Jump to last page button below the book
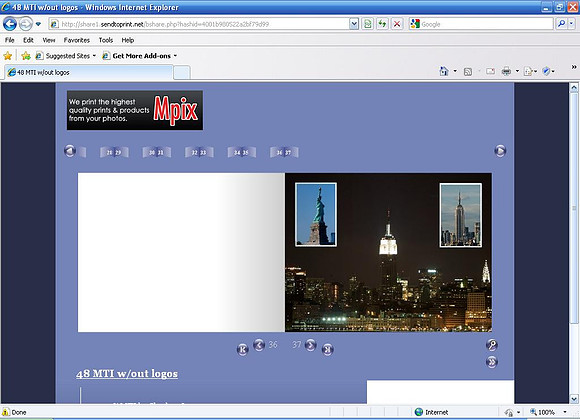This screenshot has height=420, width=580. (327, 349)
